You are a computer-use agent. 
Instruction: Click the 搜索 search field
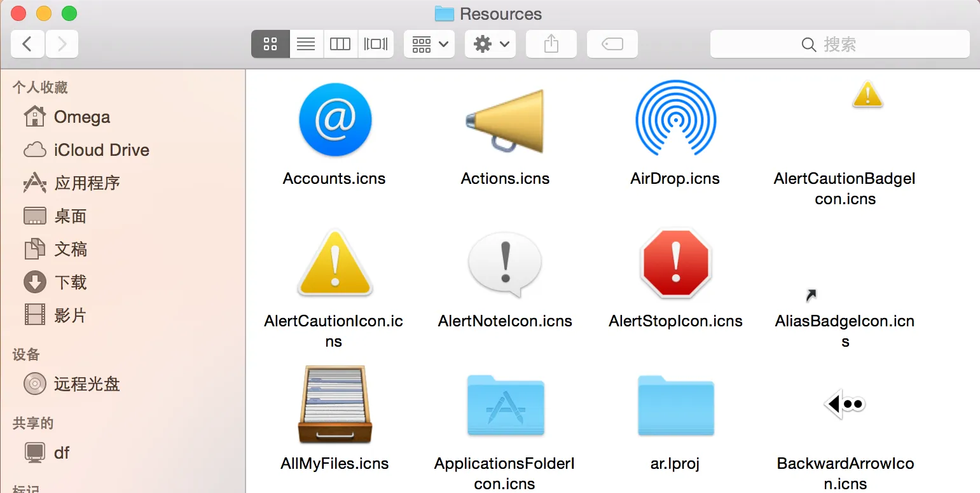pyautogui.click(x=839, y=45)
